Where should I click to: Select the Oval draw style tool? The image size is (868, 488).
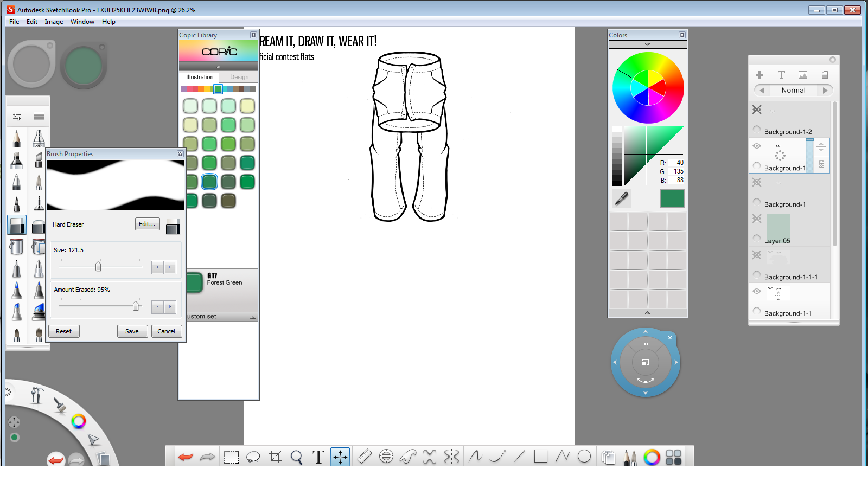point(584,457)
